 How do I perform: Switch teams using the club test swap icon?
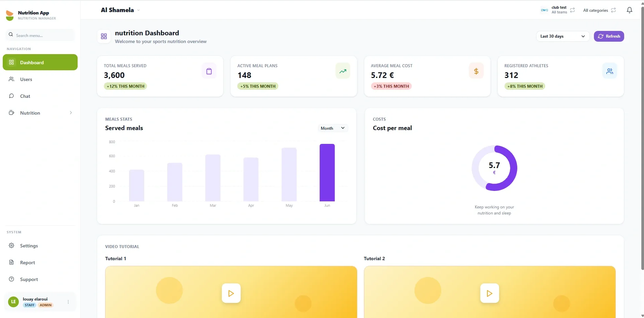tap(572, 10)
